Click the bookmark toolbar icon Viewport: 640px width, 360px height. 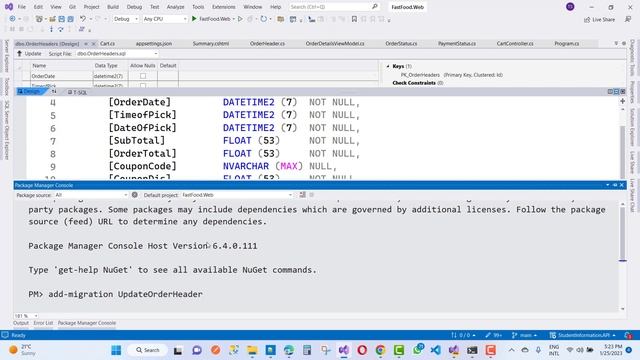click(x=354, y=19)
